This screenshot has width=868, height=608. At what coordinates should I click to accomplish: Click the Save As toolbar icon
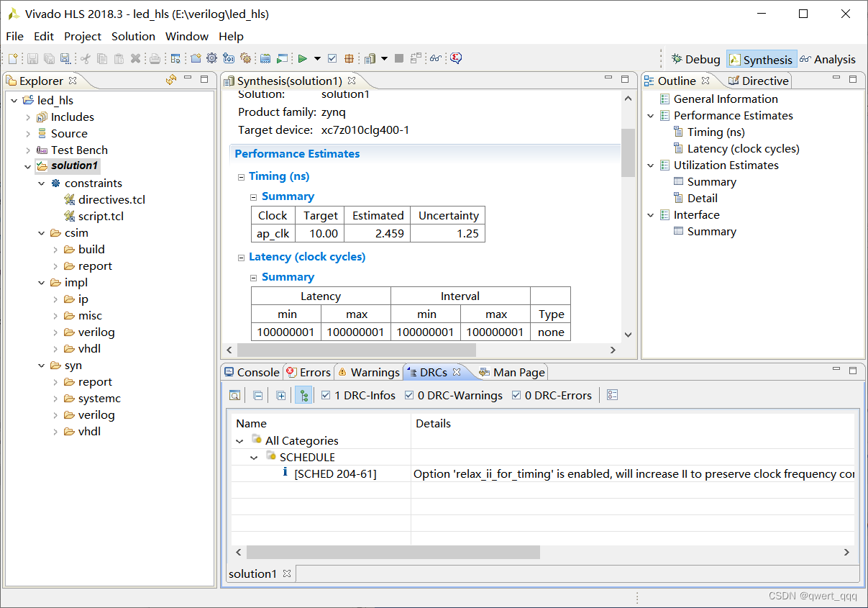click(x=65, y=58)
